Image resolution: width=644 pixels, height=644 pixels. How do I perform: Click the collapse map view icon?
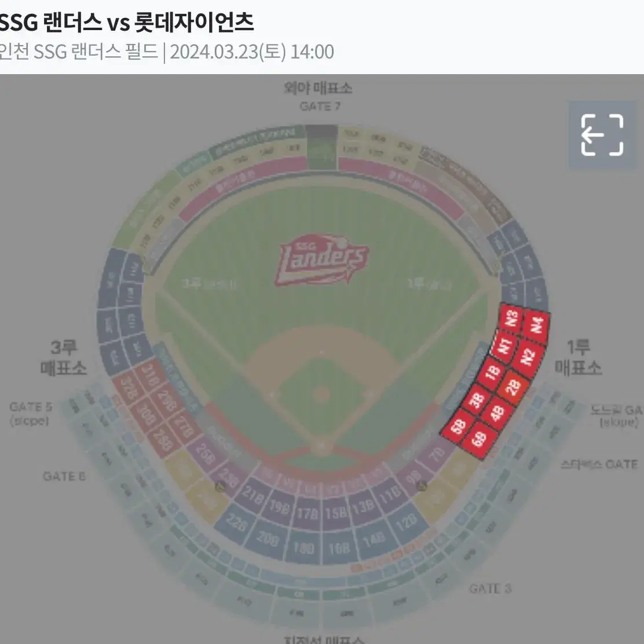(x=602, y=135)
